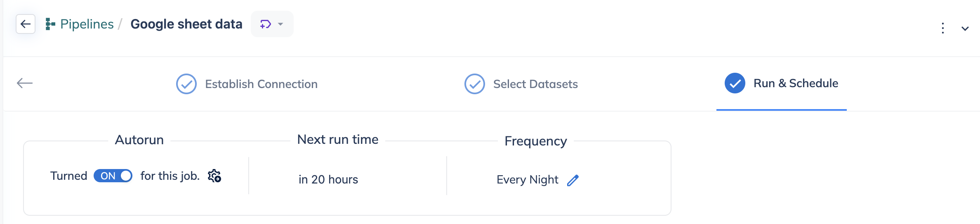The height and width of the screenshot is (224, 980).
Task: Open autorun settings gear icon
Action: (x=214, y=176)
